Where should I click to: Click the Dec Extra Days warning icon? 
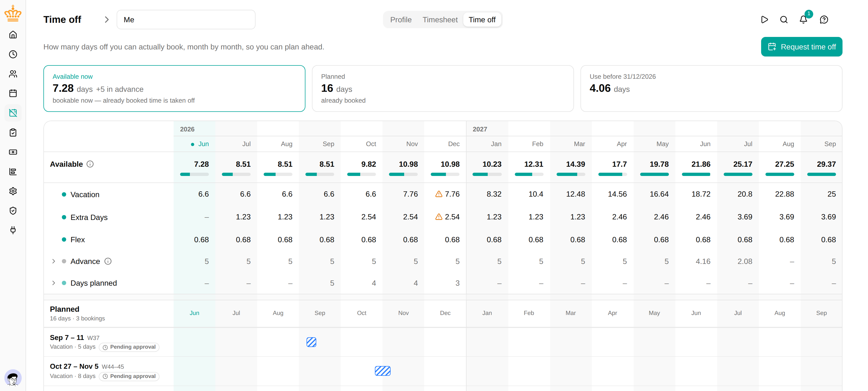point(439,217)
